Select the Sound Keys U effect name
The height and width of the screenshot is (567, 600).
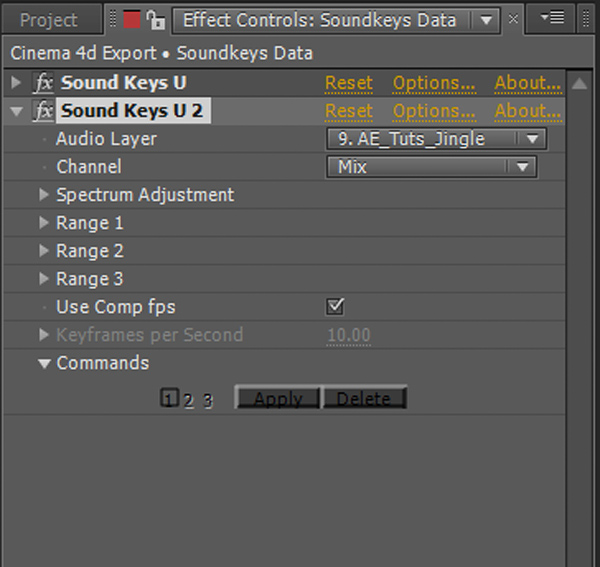[124, 83]
